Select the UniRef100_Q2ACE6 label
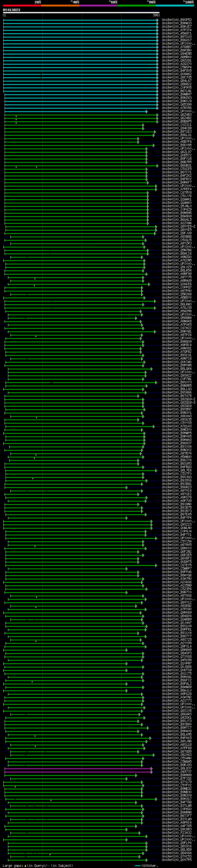The height and width of the screenshot is (868, 197). click(x=177, y=284)
